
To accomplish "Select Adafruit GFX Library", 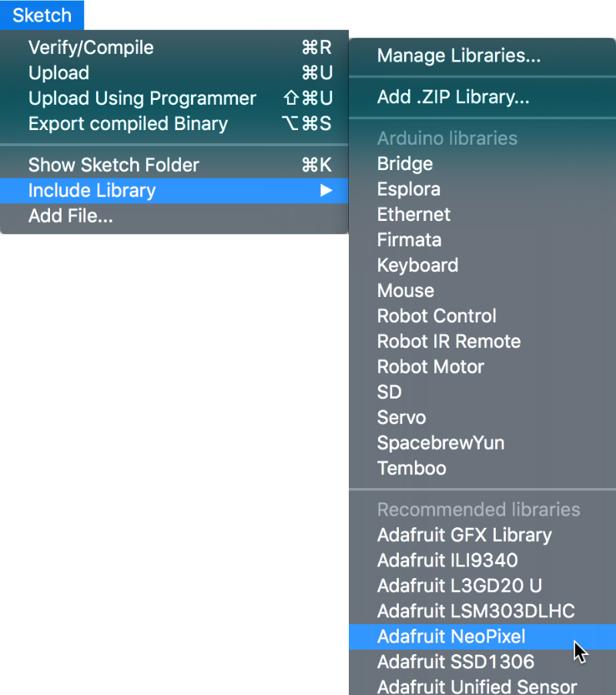I will click(483, 535).
